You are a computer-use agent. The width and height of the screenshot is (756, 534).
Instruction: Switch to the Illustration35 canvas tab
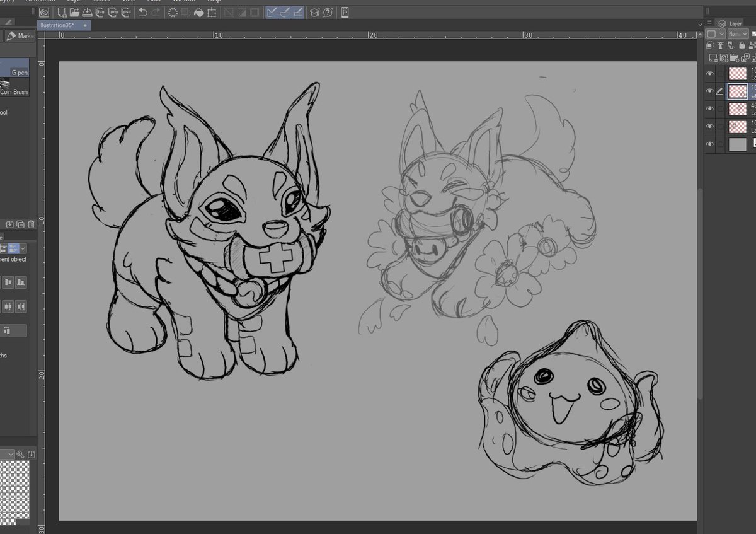(64, 25)
